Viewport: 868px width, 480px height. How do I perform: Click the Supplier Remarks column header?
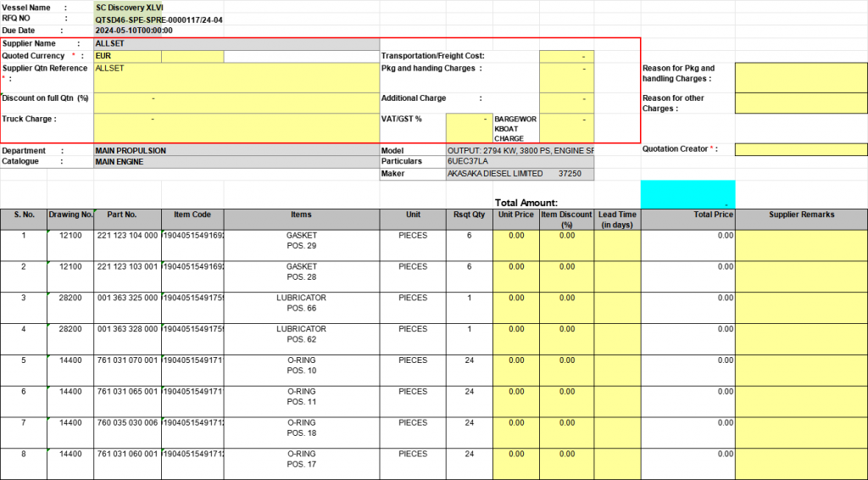click(800, 215)
